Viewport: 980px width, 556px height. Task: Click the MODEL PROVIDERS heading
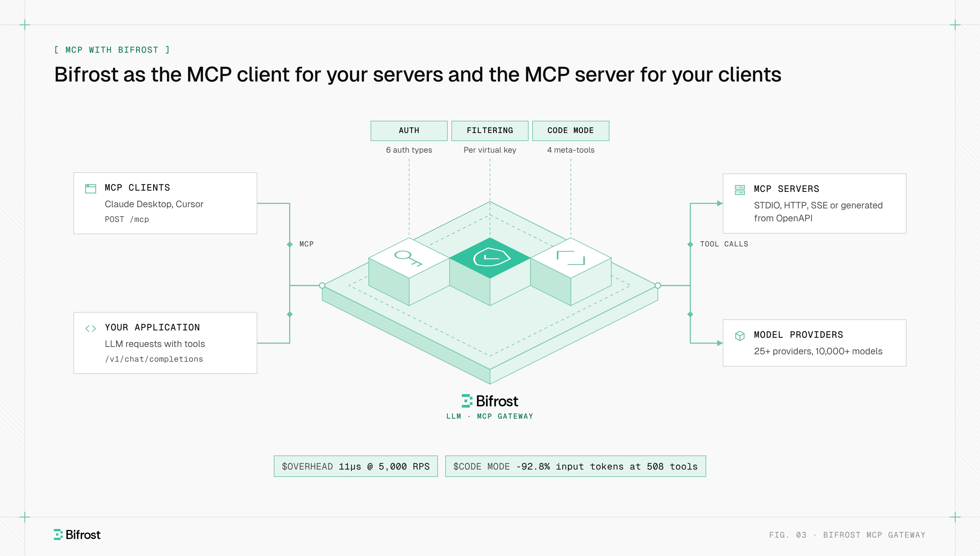click(798, 334)
